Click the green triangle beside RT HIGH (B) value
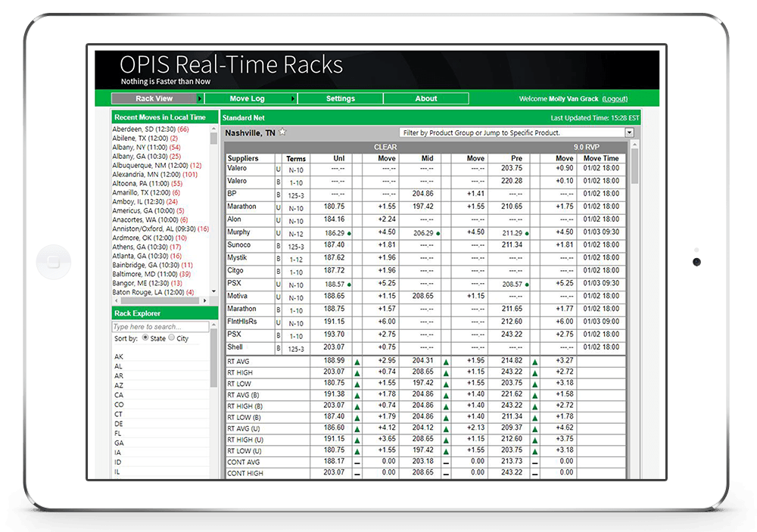Viewport: 757px width, 532px height. (357, 406)
